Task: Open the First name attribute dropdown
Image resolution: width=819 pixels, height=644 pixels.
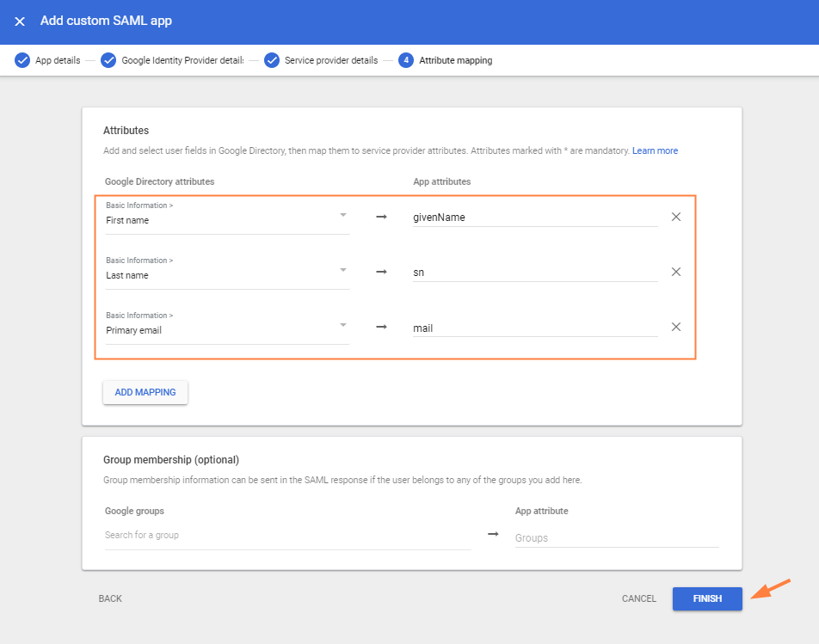Action: pyautogui.click(x=342, y=215)
